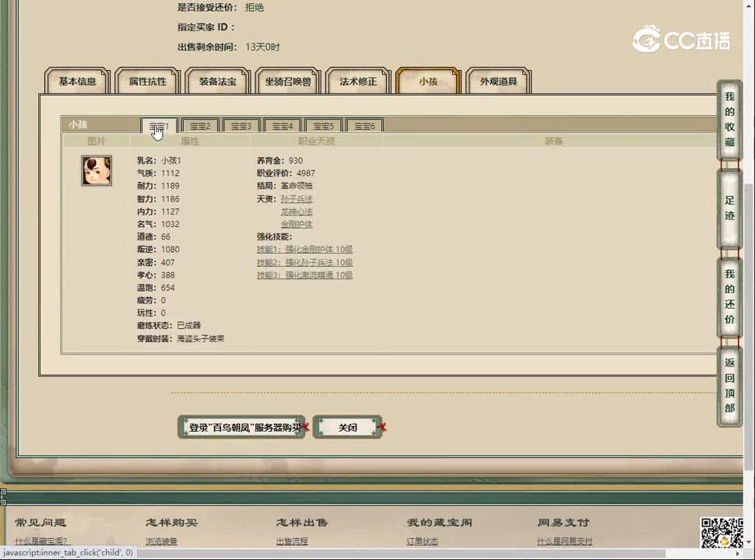Click the 内力 value 1127
Image resolution: width=755 pixels, height=560 pixels.
(170, 212)
